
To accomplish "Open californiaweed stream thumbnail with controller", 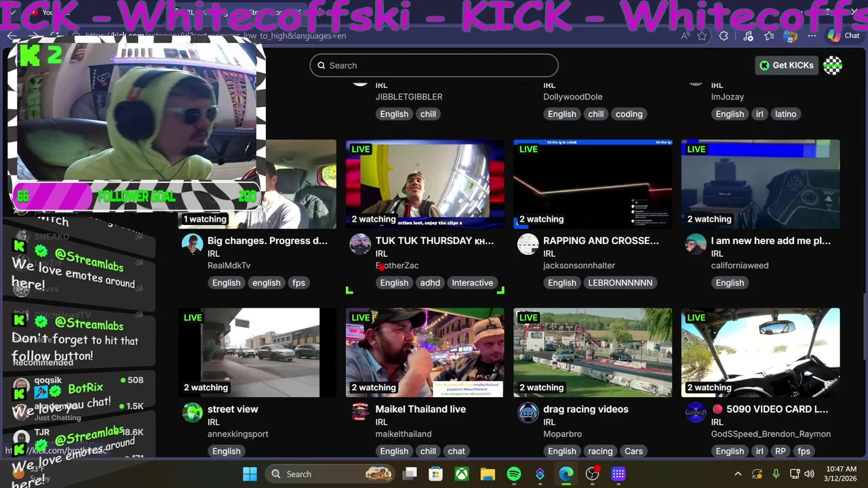I will (760, 184).
